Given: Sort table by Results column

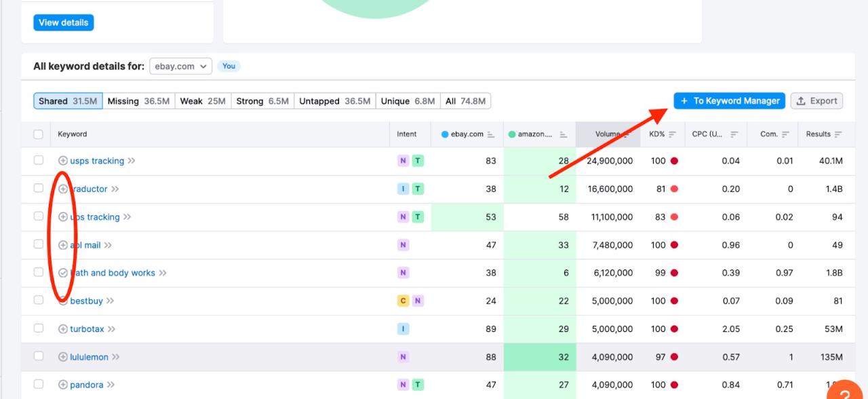Looking at the screenshot, I should click(x=838, y=134).
